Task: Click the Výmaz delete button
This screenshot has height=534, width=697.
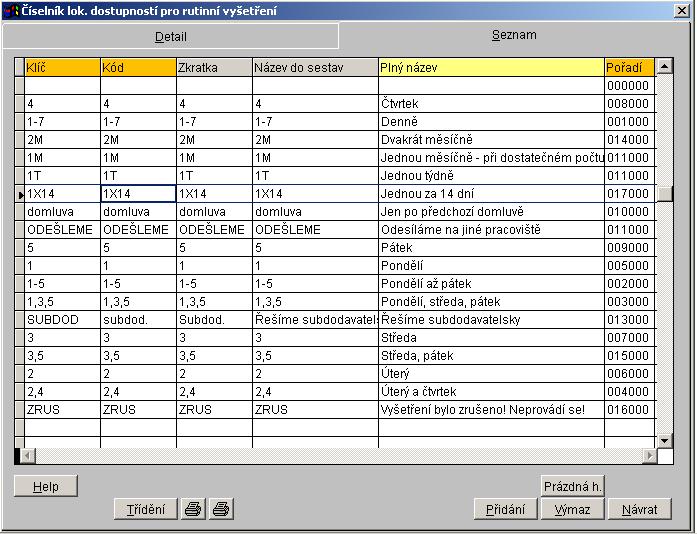Action: coord(572,509)
